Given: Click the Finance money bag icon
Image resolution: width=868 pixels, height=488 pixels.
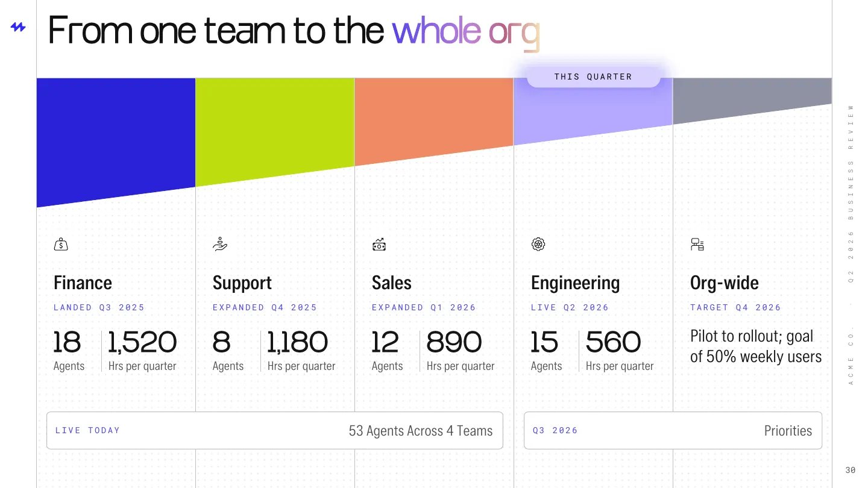Looking at the screenshot, I should tap(61, 245).
